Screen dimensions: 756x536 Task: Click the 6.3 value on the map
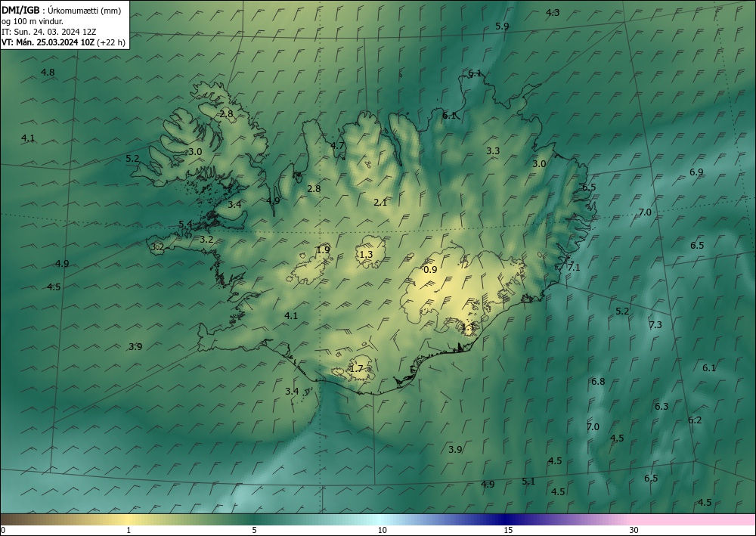pos(661,407)
